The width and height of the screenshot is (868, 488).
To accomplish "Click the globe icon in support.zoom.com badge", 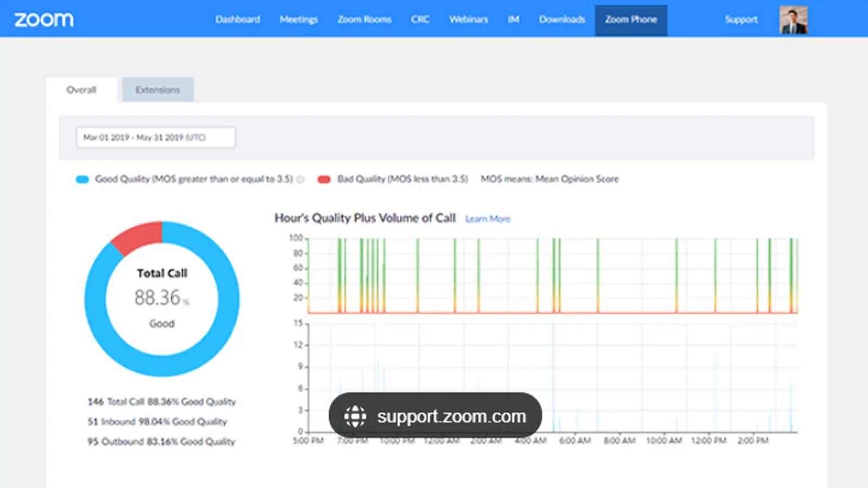I will coord(355,416).
